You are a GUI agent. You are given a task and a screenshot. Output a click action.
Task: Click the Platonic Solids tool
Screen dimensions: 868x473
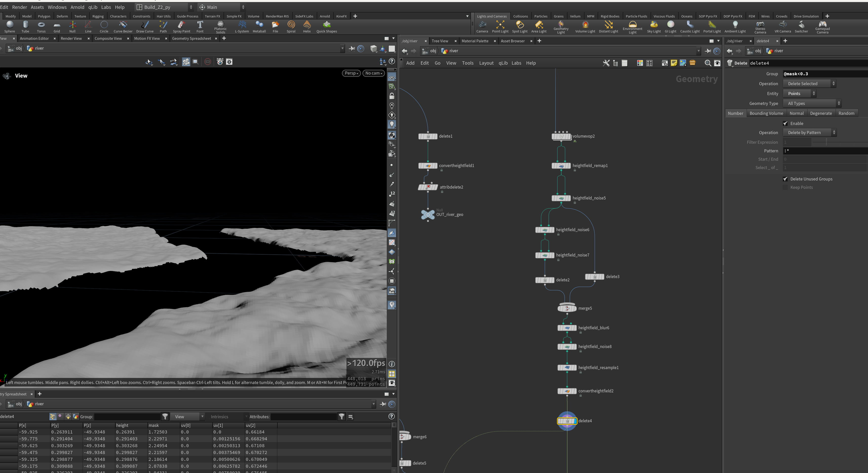[220, 27]
